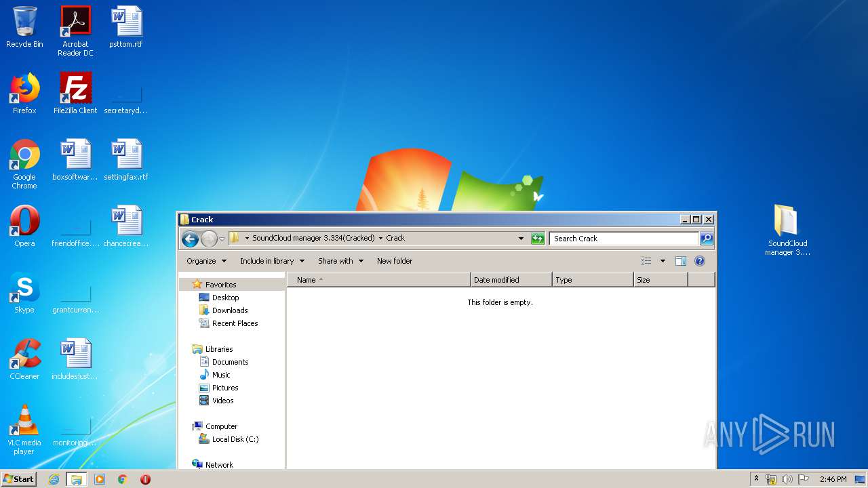Open Windows Media Player from taskbar
The width and height of the screenshot is (868, 488).
coord(100,479)
